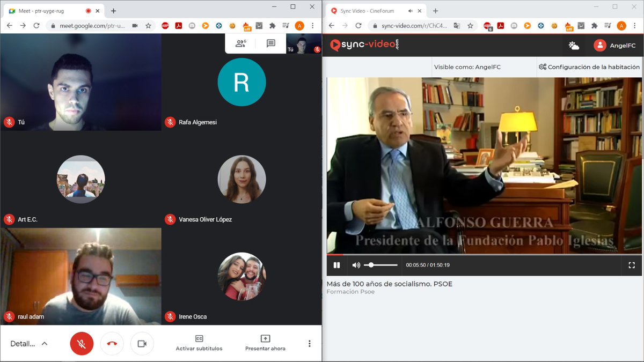Open cookie extension in Sync Video window
Screen dimensions: 644x362
coord(554,26)
